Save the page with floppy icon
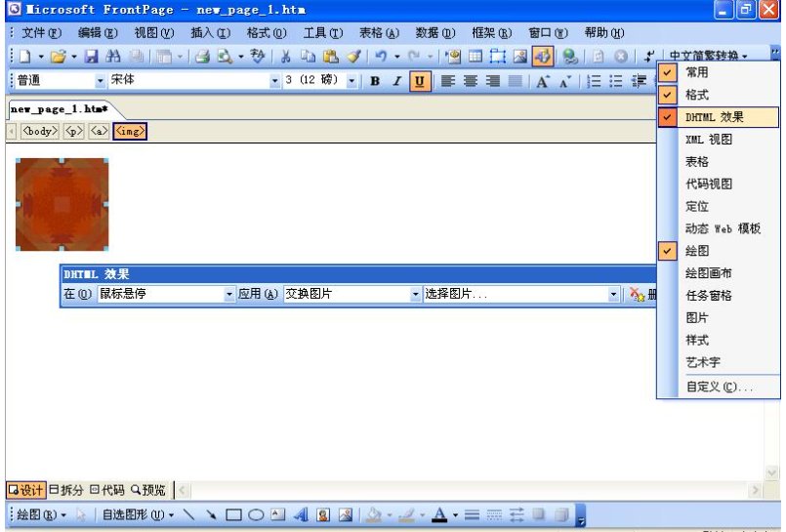786x532 pixels. point(91,56)
